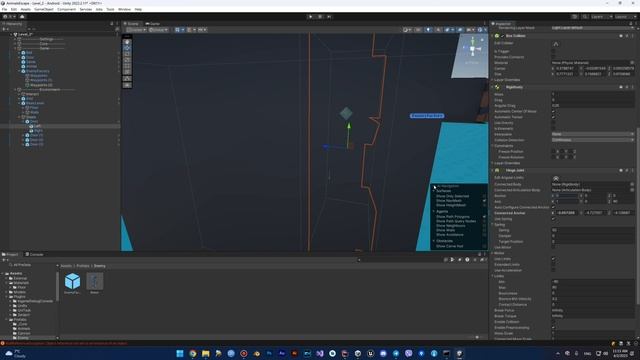
Task: Click the Mass input field in Rigidbody
Action: [x=593, y=94]
